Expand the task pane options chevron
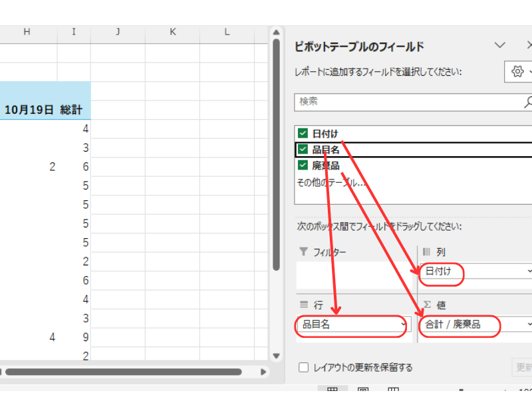 (500, 45)
